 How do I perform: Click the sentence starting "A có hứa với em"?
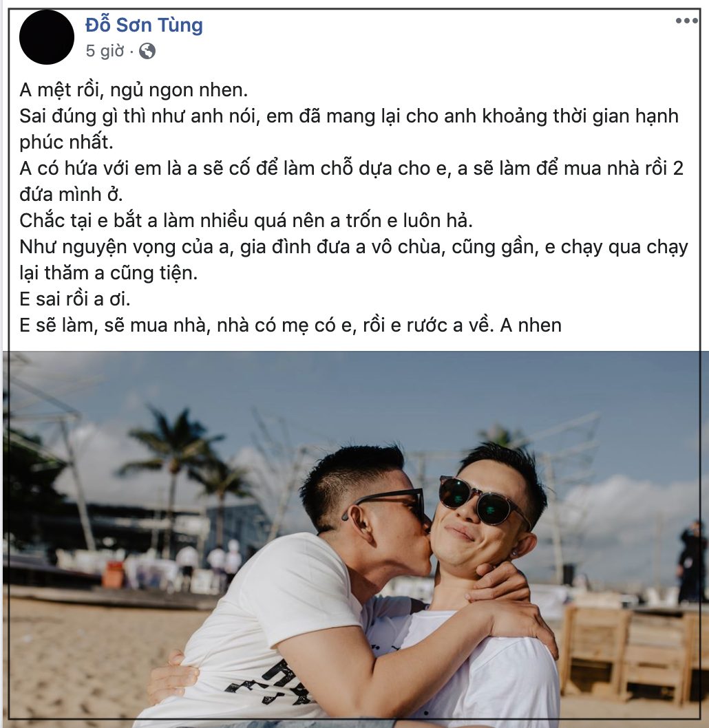[352, 182]
